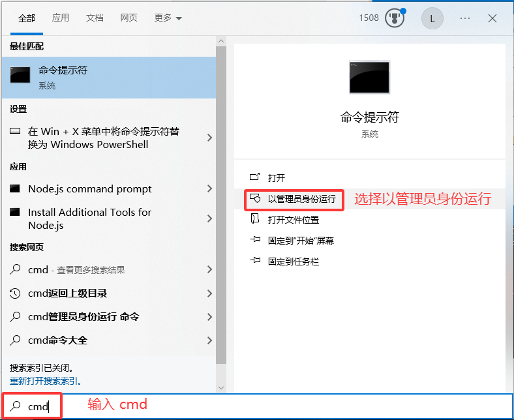Select the 命令提示符 best match result

(109, 78)
